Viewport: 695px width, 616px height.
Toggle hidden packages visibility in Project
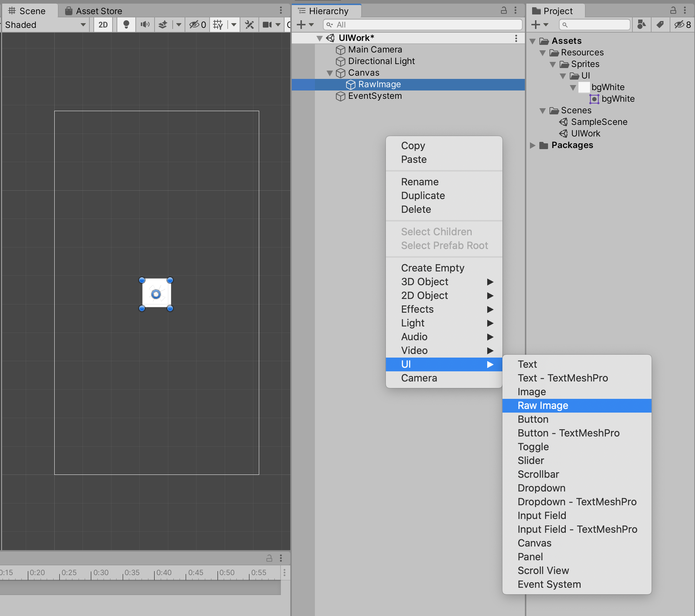coord(682,25)
